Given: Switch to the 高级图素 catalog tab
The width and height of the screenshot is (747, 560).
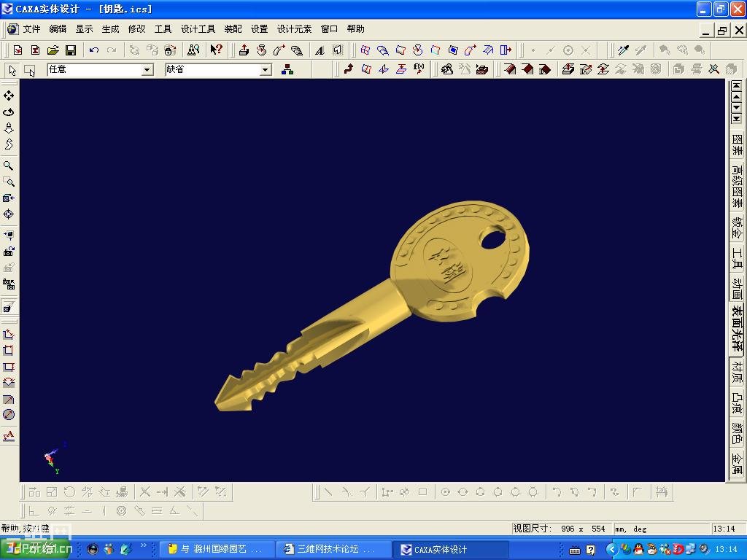Looking at the screenshot, I should coord(737,186).
